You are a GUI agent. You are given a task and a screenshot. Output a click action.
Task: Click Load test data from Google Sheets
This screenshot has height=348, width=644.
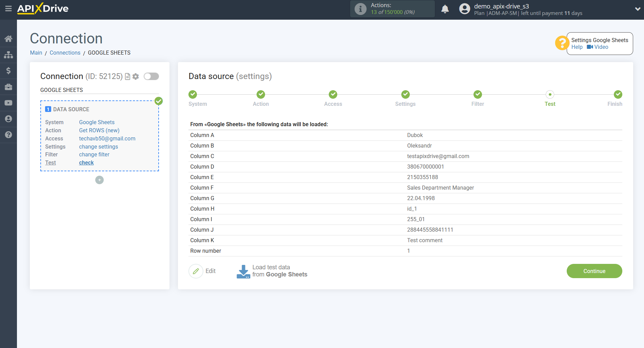point(280,271)
